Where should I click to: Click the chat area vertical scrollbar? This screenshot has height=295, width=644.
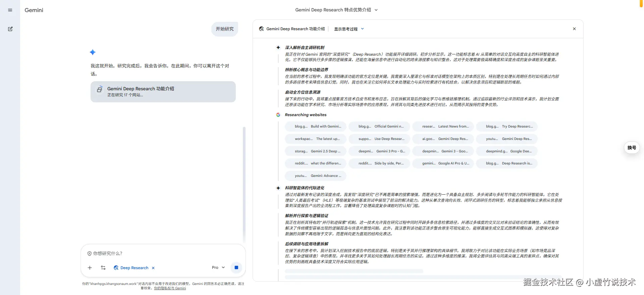244,185
